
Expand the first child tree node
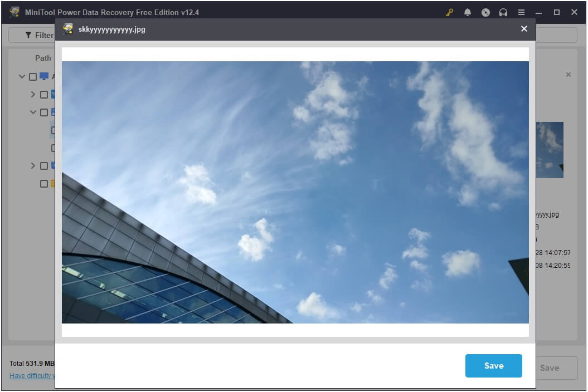point(33,95)
